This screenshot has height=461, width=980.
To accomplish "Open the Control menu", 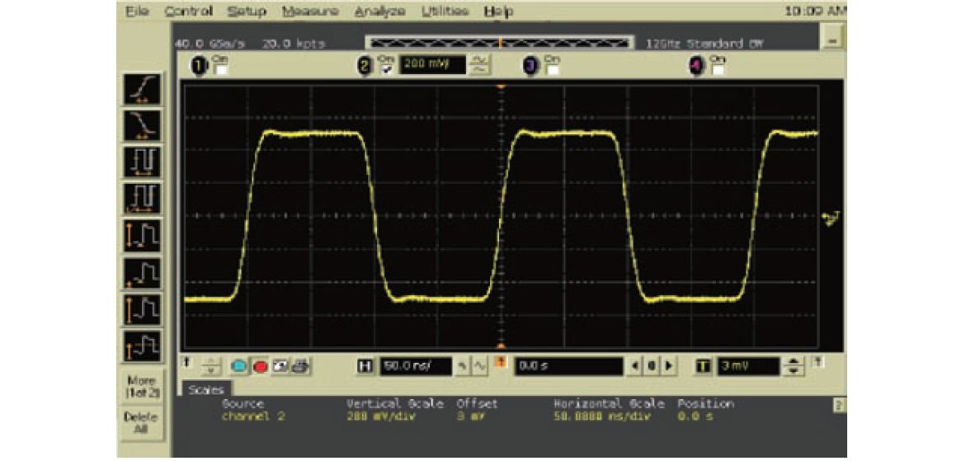I will (x=188, y=12).
